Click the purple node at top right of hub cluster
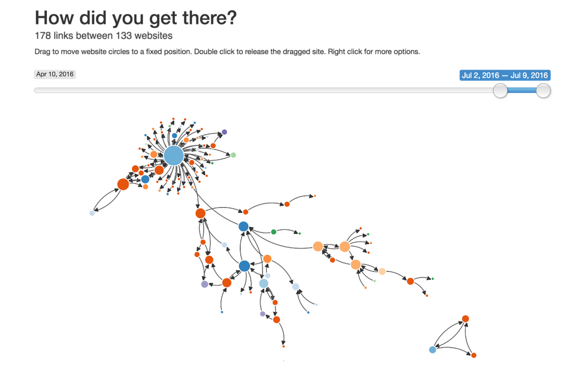 (224, 132)
